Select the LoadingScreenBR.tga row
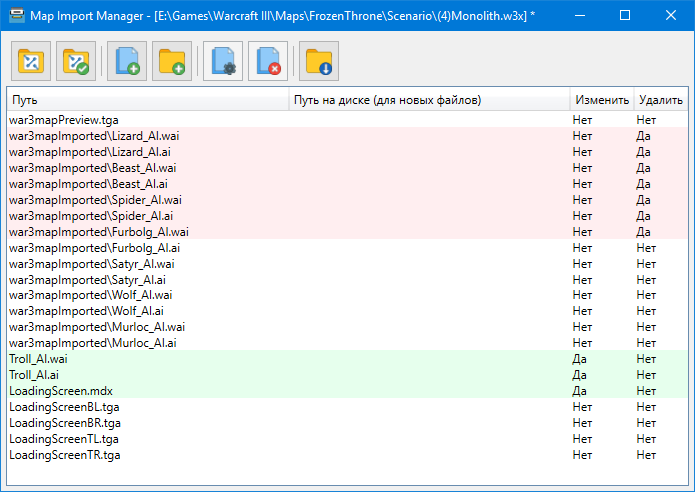Image resolution: width=695 pixels, height=492 pixels. click(348, 422)
